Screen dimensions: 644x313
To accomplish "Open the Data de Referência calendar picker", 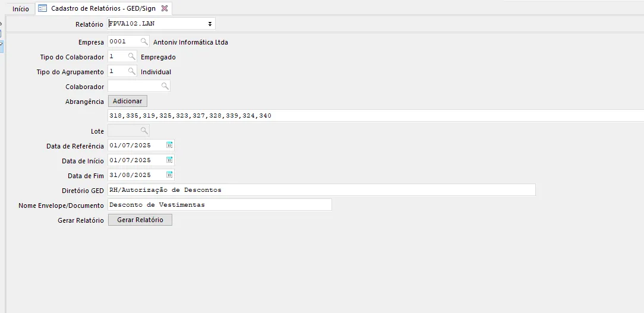I will tap(169, 145).
